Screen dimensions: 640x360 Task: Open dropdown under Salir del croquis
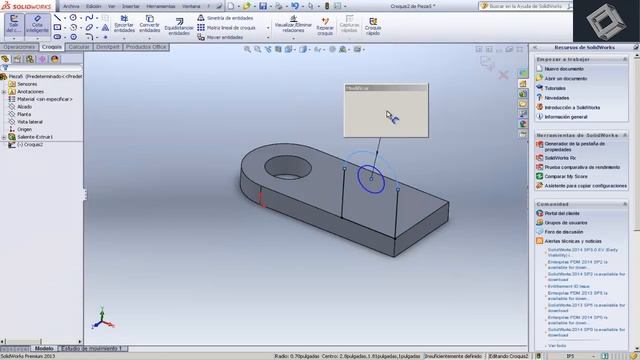(x=14, y=38)
